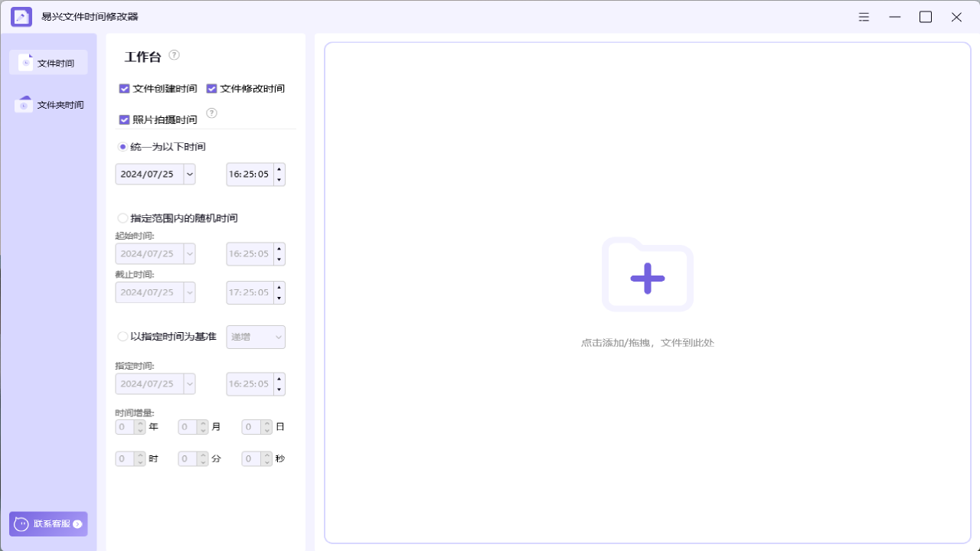Decrease 指定时间 time with down arrow

(279, 390)
